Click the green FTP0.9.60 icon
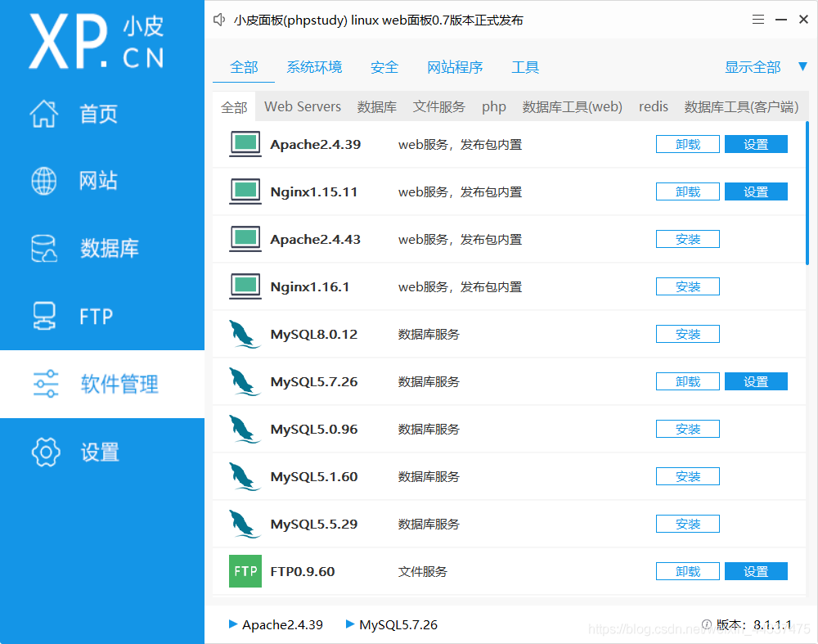Image resolution: width=818 pixels, height=644 pixels. tap(245, 571)
